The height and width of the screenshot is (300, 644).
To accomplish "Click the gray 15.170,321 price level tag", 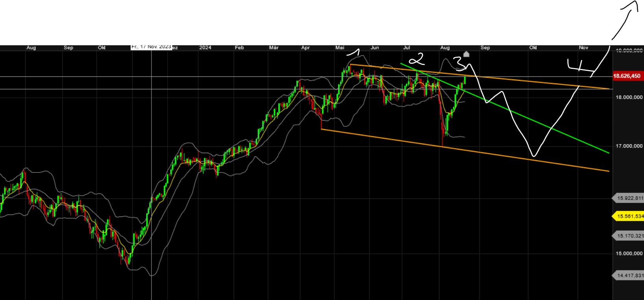I will tap(628, 236).
